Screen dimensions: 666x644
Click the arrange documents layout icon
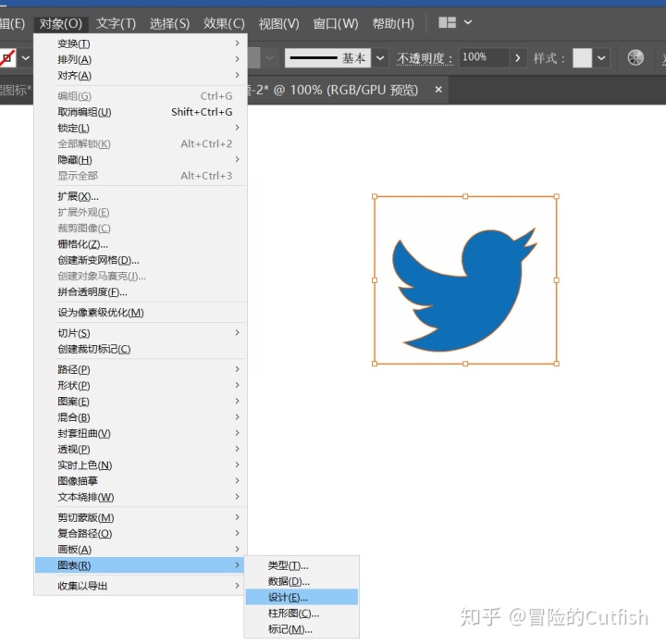point(447,22)
